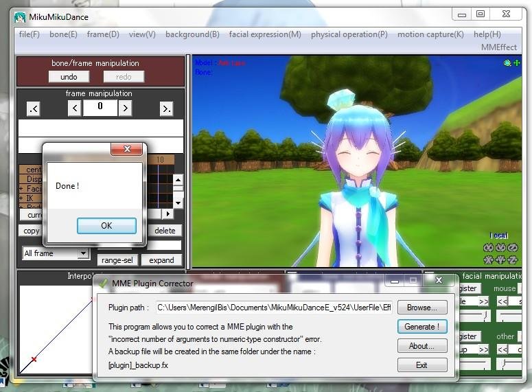Click the range-sel button
Viewport: 532px width, 392px height.
tap(117, 260)
